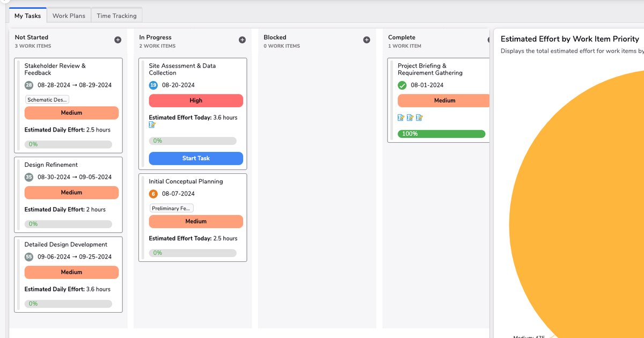Click the 100% progress bar on Project Briefing
This screenshot has height=338, width=644.
pos(442,134)
